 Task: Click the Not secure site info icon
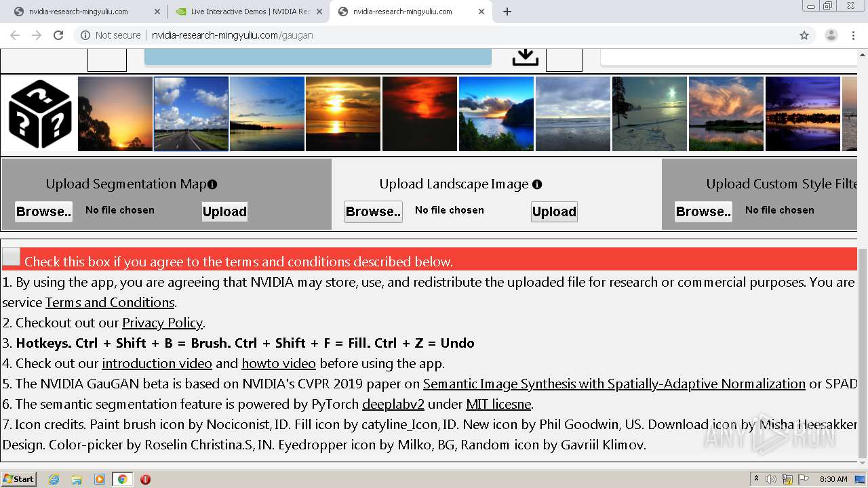(85, 35)
